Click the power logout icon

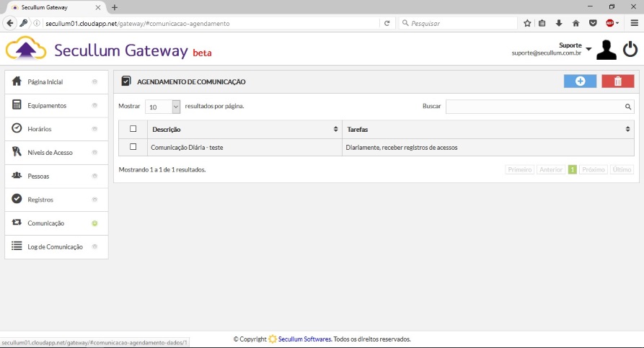coord(630,49)
